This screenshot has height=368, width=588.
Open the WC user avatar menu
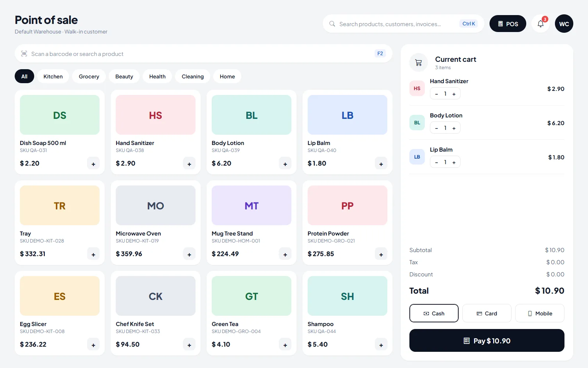pyautogui.click(x=564, y=24)
